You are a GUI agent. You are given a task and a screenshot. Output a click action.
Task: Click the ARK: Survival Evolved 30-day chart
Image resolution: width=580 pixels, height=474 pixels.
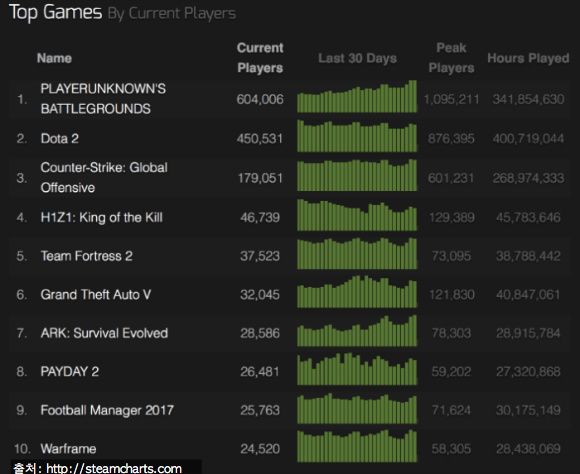click(x=357, y=330)
